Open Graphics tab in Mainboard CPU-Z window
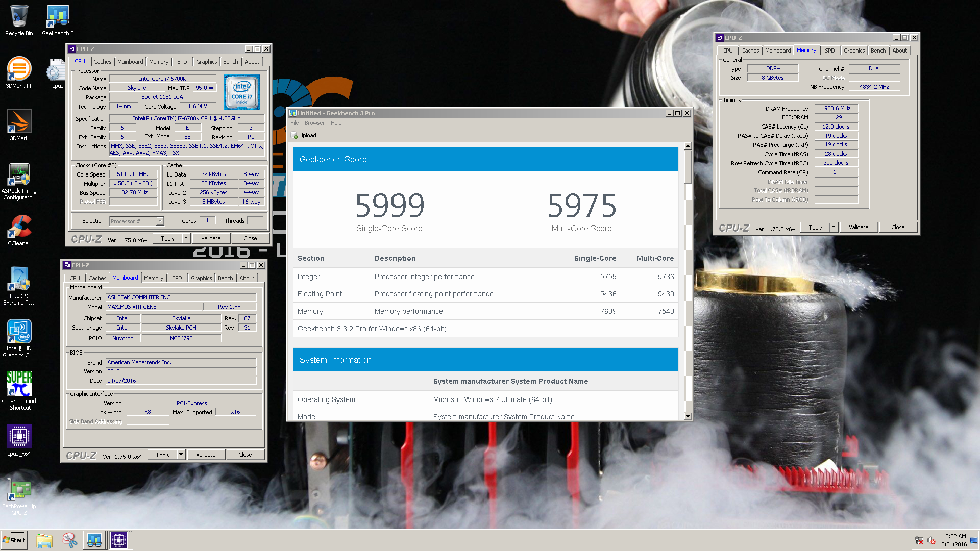980x551 pixels. click(x=201, y=278)
